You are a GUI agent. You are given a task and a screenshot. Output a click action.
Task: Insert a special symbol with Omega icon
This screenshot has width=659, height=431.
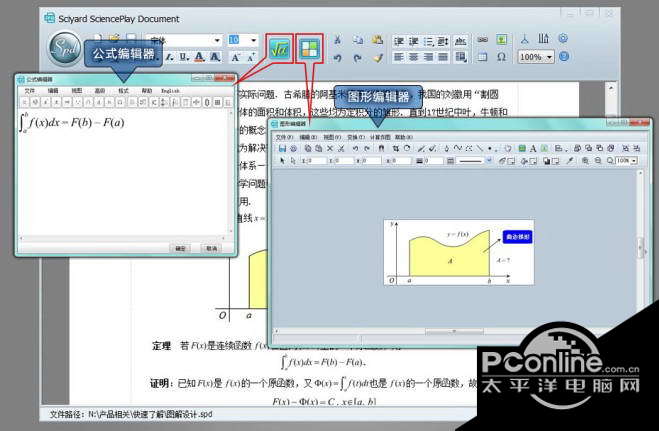pyautogui.click(x=501, y=56)
